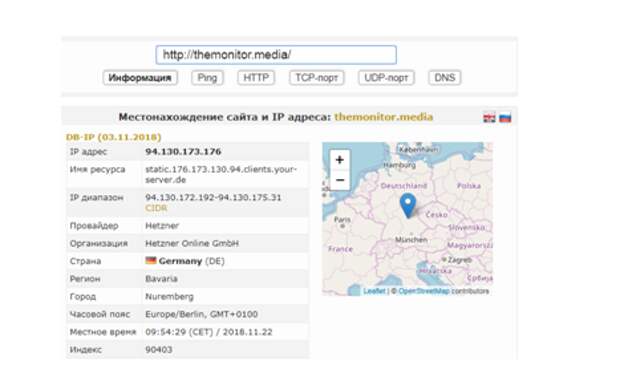The image size is (620, 377).
Task: Click the map zoom out minus button
Action: pyautogui.click(x=339, y=180)
